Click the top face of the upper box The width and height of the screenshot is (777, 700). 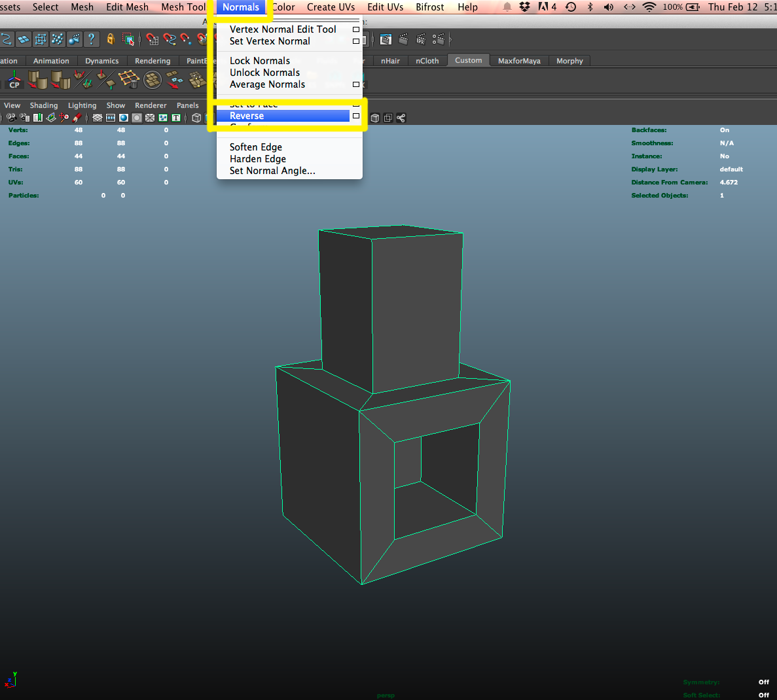393,232
